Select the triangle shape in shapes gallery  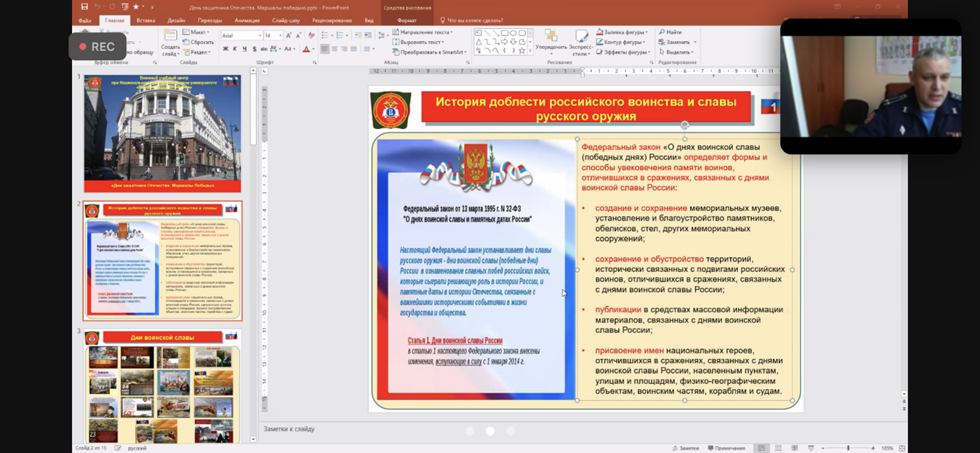pos(479,42)
